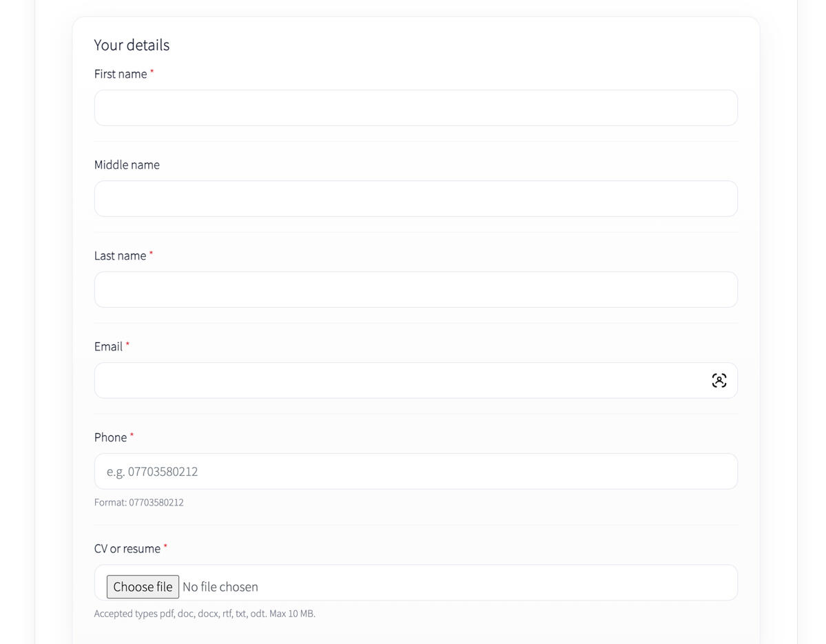Click the "No file chosen" text
The width and height of the screenshot is (826, 644).
(220, 587)
